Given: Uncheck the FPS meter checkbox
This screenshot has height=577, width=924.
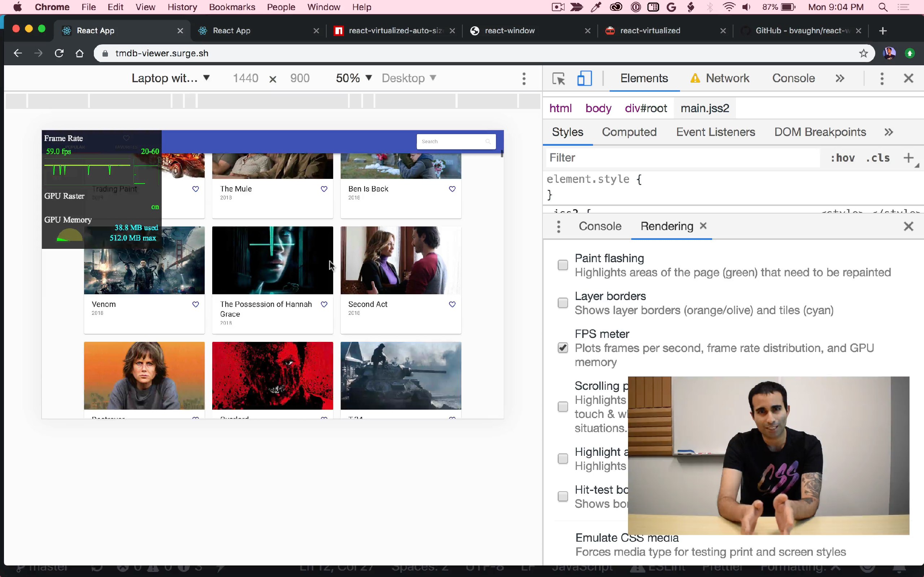Looking at the screenshot, I should 562,348.
